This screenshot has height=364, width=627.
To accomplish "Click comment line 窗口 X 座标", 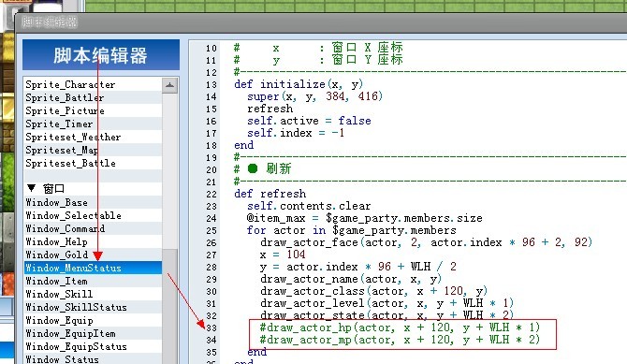I will click(318, 48).
